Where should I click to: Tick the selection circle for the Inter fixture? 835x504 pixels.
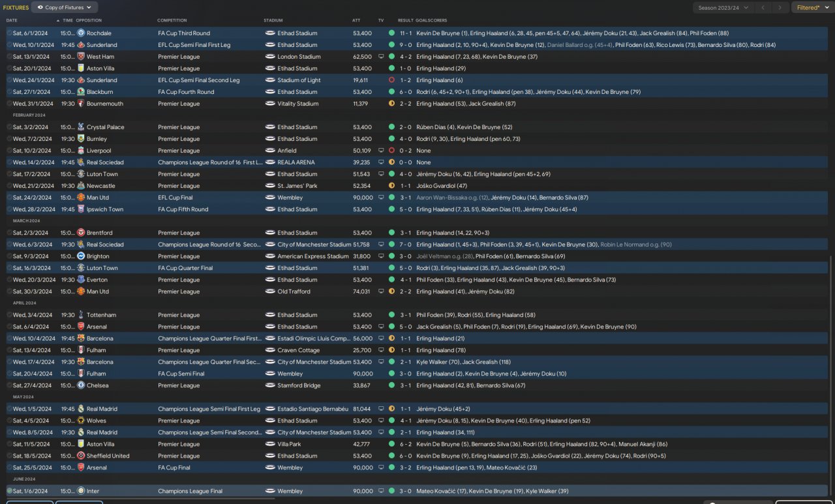click(9, 491)
